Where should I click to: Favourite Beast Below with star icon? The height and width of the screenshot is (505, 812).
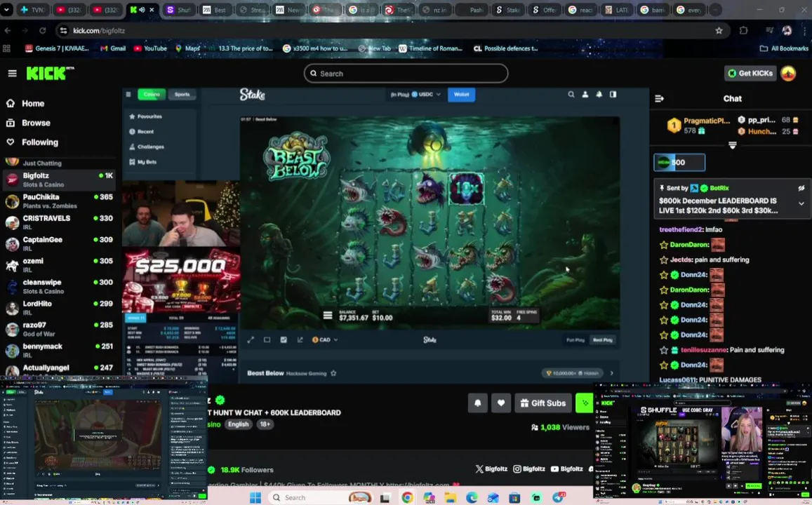coord(333,373)
